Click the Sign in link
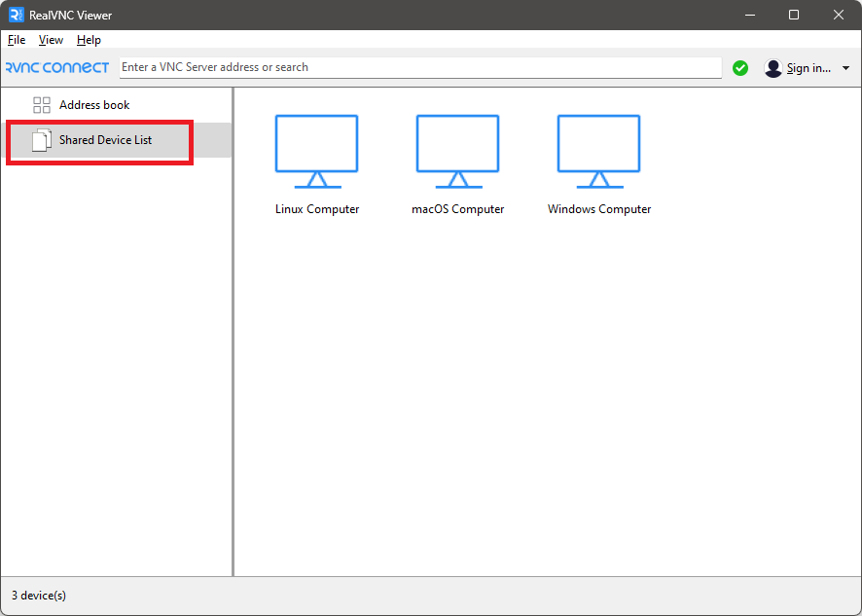862x616 pixels. coord(808,68)
